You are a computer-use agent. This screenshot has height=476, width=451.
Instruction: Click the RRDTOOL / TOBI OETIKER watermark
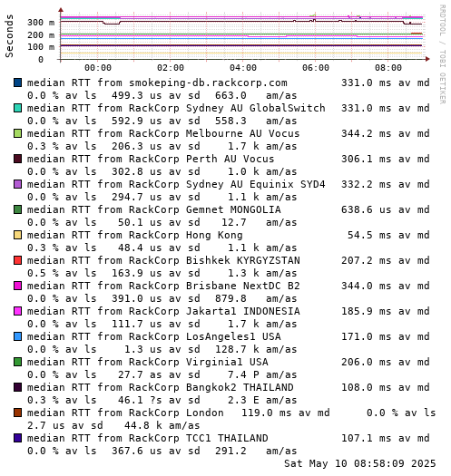click(443, 54)
